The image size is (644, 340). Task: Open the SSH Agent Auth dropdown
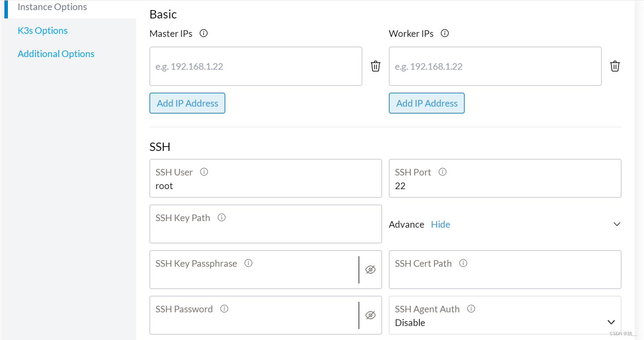point(611,322)
